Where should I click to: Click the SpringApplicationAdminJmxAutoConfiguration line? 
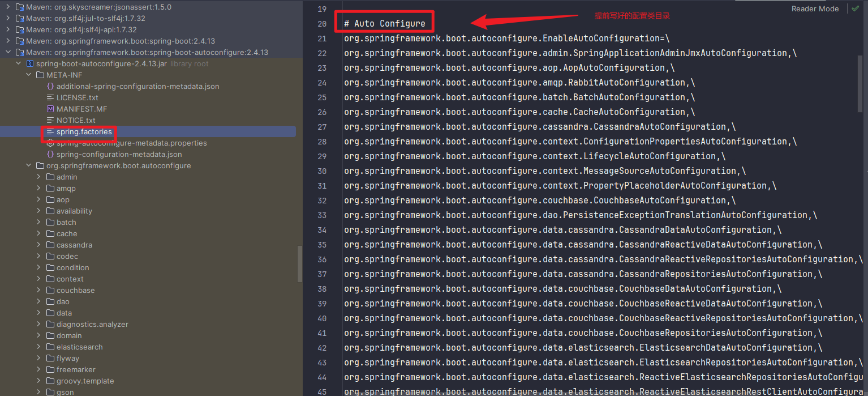coord(570,53)
